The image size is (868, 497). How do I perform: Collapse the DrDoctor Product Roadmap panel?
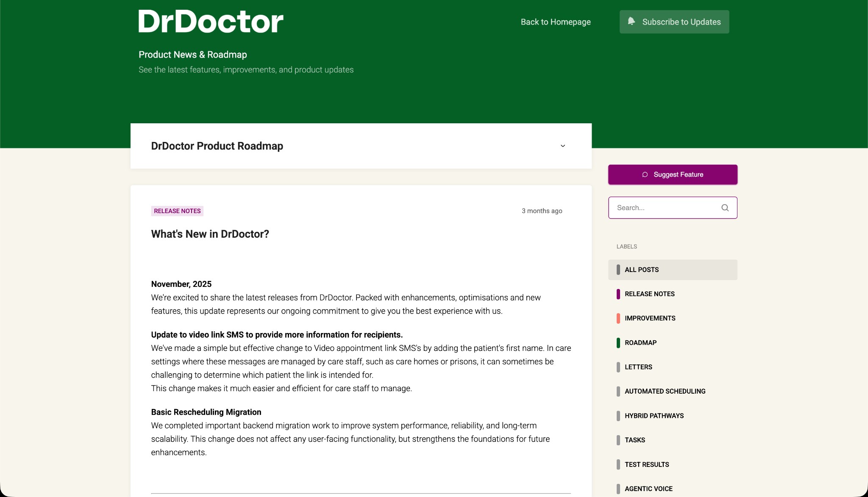[562, 146]
